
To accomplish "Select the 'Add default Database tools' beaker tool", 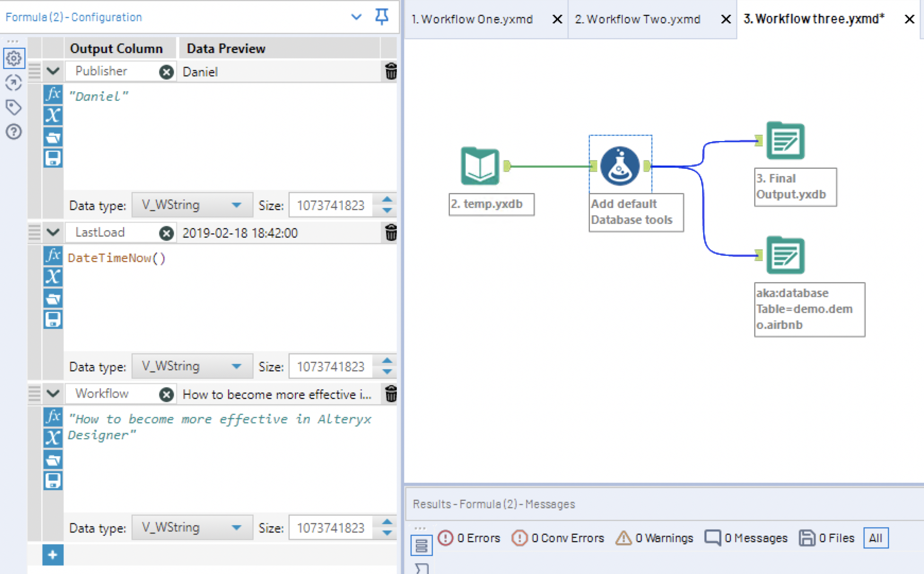I will tap(620, 166).
